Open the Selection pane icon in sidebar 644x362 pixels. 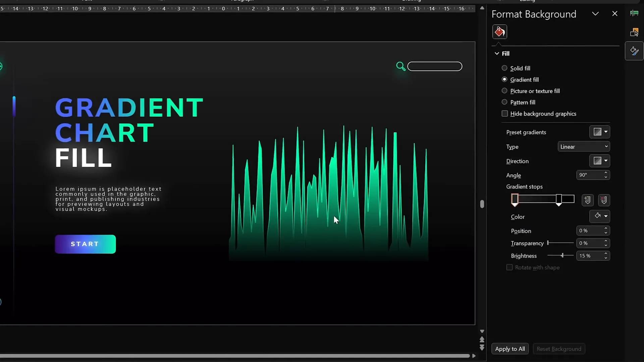click(634, 32)
